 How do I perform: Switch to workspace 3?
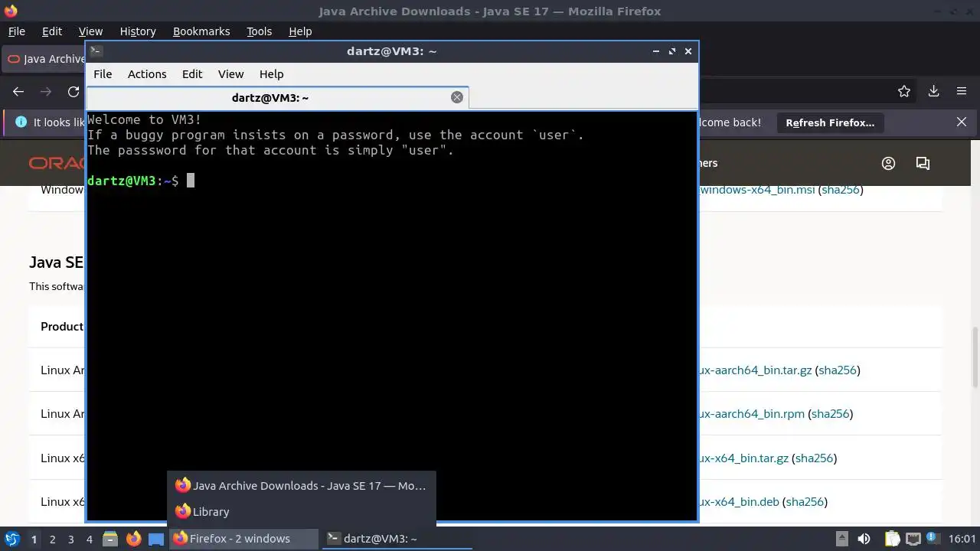pyautogui.click(x=70, y=539)
